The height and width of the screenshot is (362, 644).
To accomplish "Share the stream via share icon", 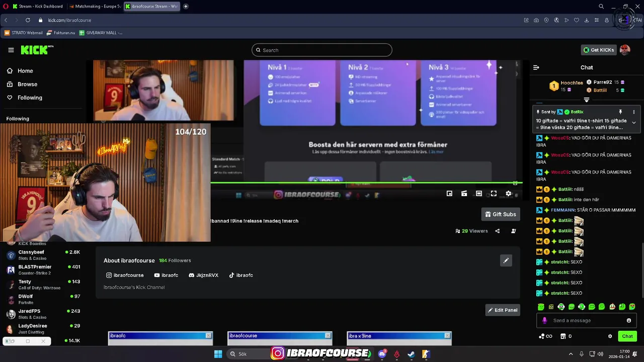I will (497, 231).
